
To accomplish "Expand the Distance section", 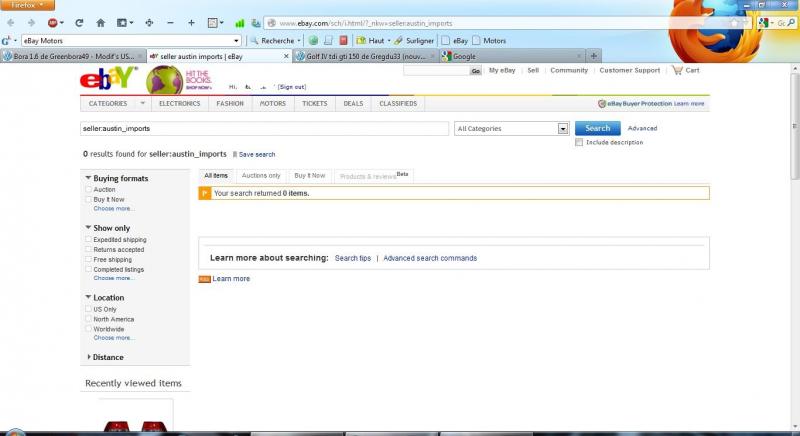I will click(89, 357).
